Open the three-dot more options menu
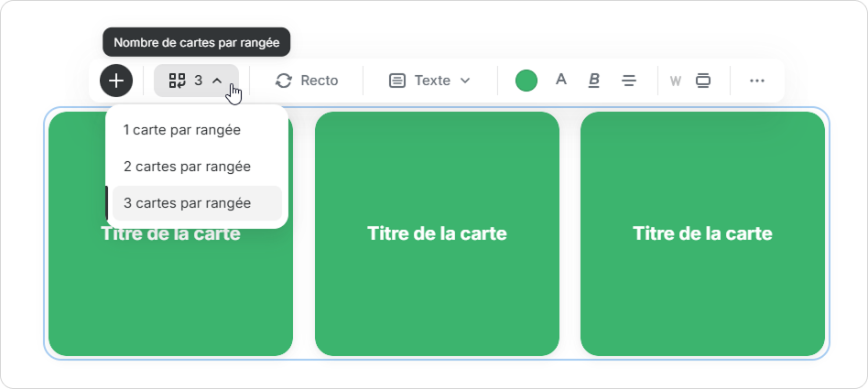This screenshot has width=868, height=389. 756,81
